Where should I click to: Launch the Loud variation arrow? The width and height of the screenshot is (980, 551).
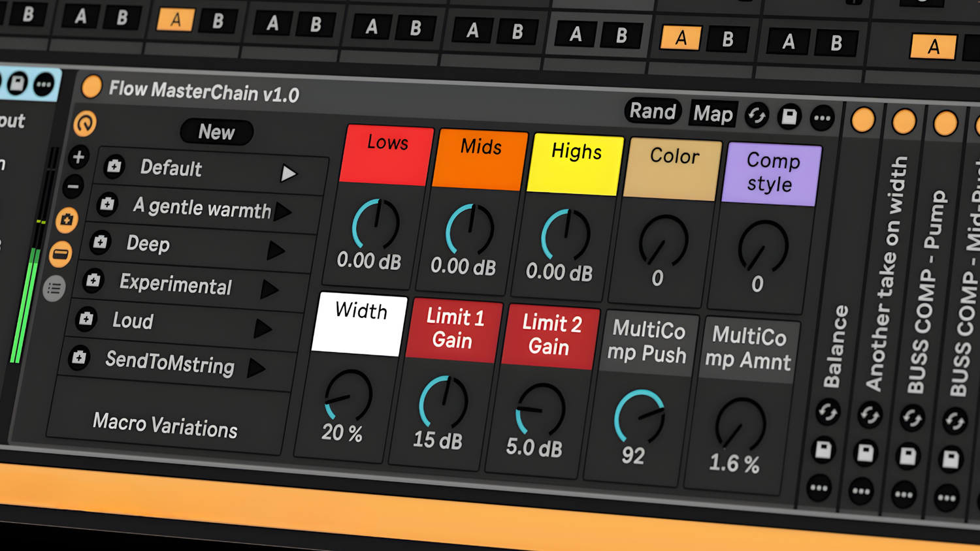(x=263, y=328)
